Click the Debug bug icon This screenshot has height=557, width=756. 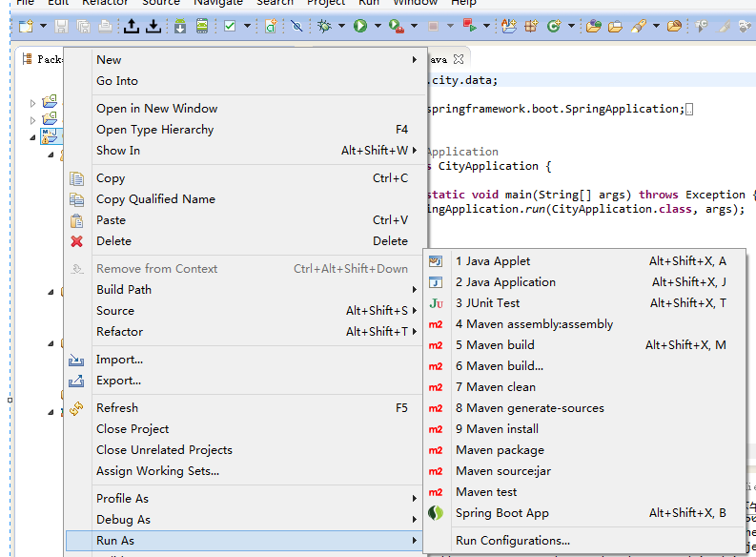(x=324, y=26)
